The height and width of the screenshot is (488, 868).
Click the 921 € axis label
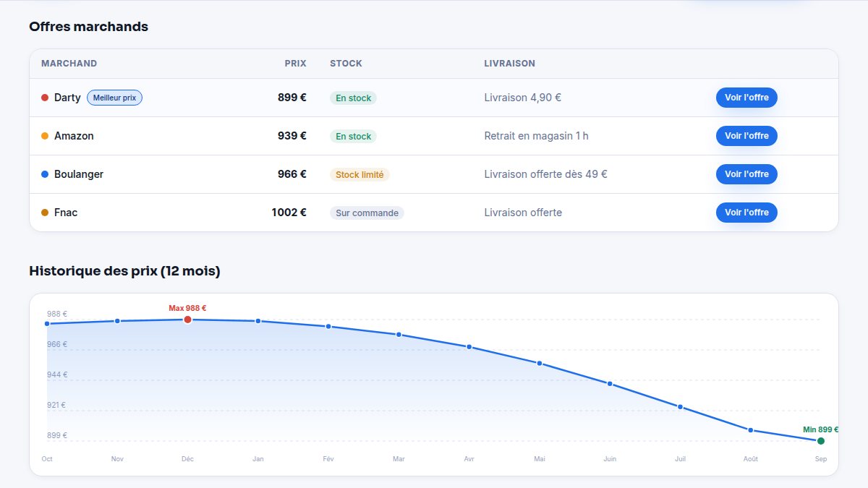tap(57, 406)
